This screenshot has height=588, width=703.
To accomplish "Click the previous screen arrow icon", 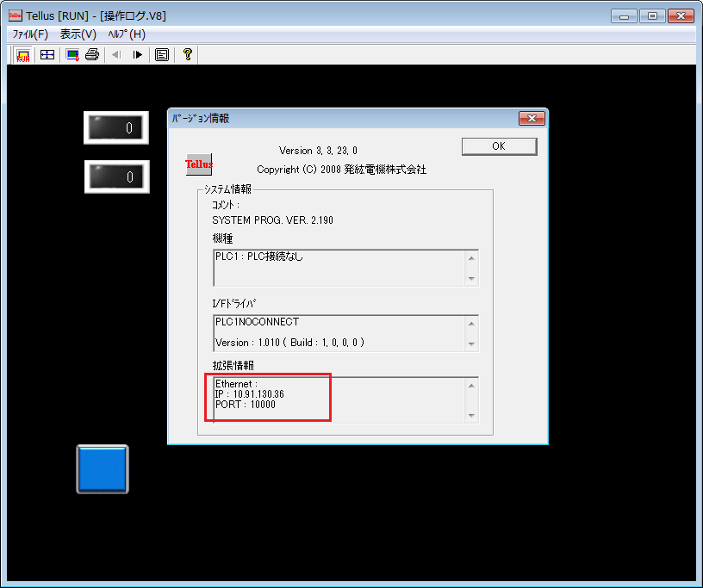I will [116, 54].
